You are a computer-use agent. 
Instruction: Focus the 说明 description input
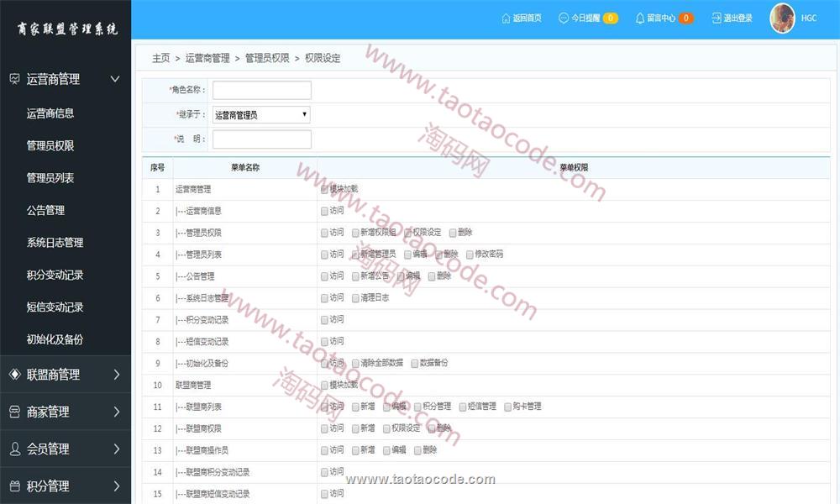point(261,139)
